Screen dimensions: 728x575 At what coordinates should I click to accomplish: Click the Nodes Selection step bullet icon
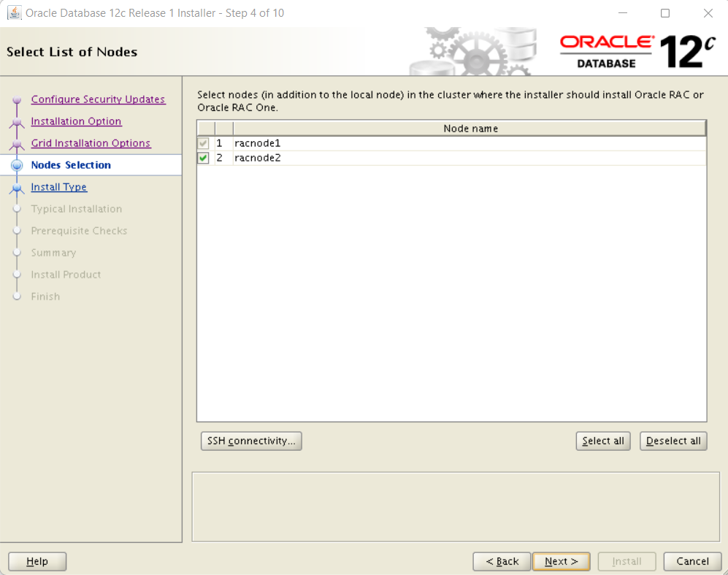pos(17,165)
